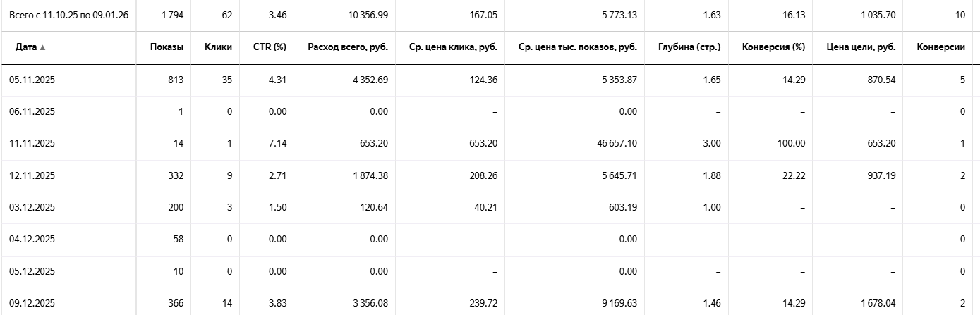The image size is (980, 315).
Task: Sort by Конверсия (%) column header
Action: point(774,47)
